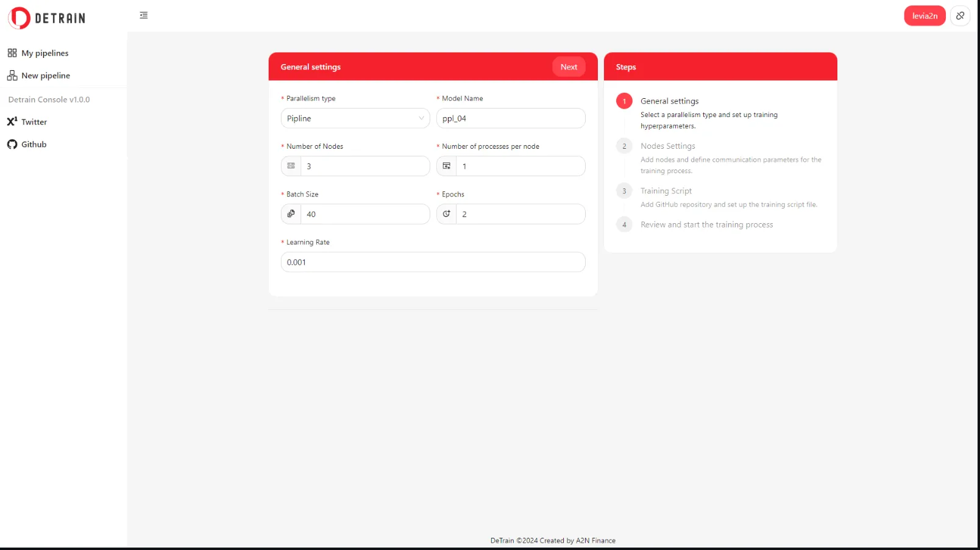Click the Number of Nodes field icon
Screen dimensions: 980x550
click(291, 166)
